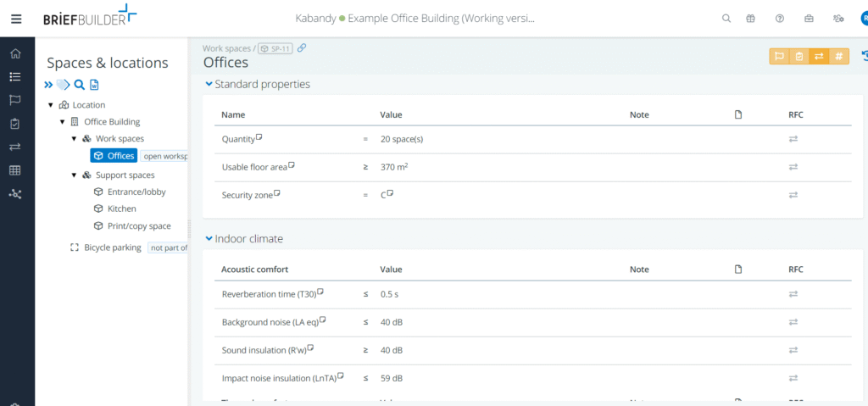Image resolution: width=868 pixels, height=406 pixels.
Task: Select Entrance/lobby in the spaces tree
Action: [x=136, y=192]
